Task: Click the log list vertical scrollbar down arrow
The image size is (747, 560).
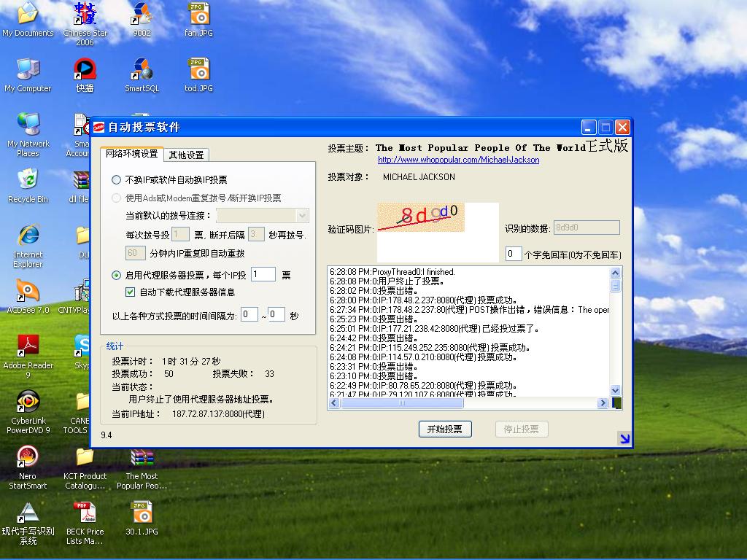Action: click(x=615, y=391)
